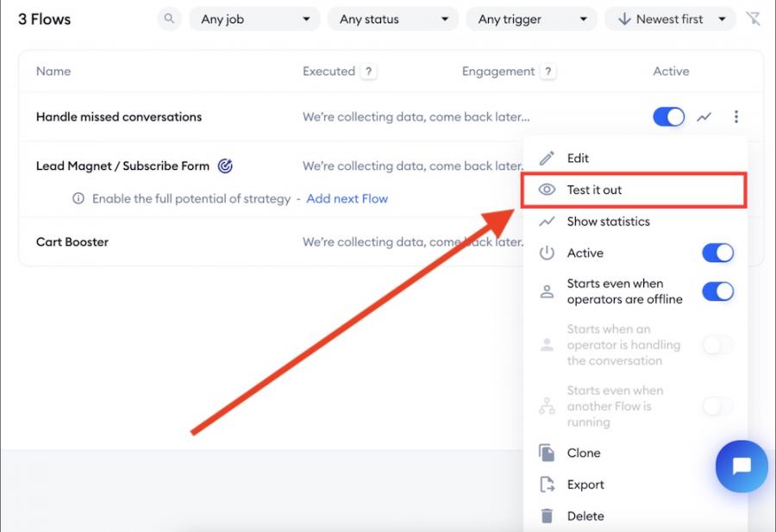
Task: Open three-dot menu for Handle missed conversations
Action: coord(735,117)
